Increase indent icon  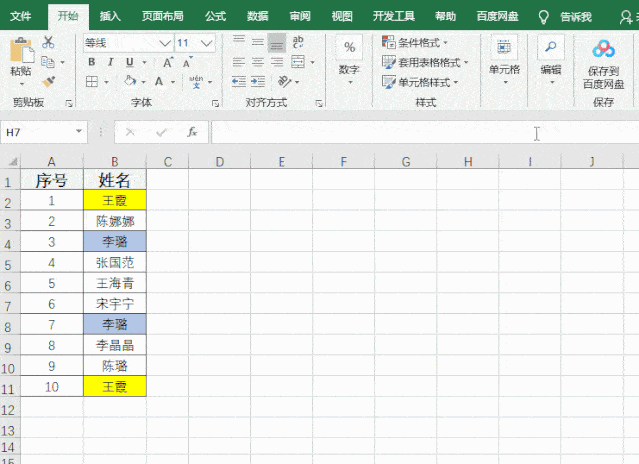[x=258, y=81]
